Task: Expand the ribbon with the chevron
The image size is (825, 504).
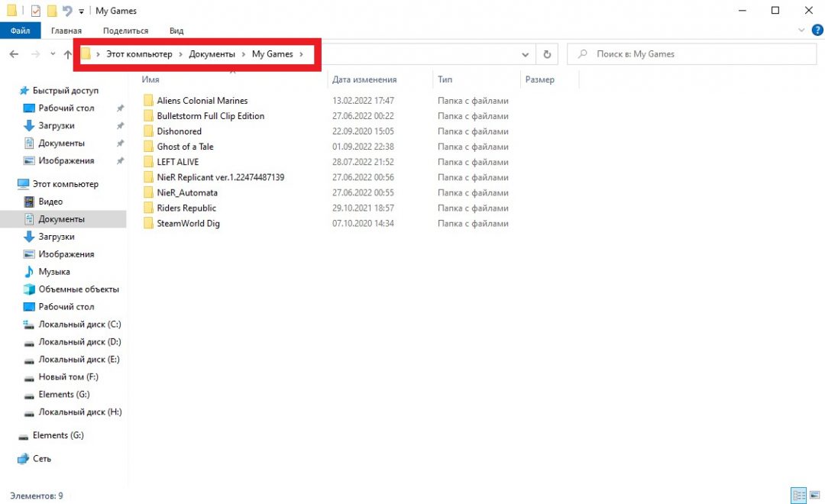Action: (801, 31)
